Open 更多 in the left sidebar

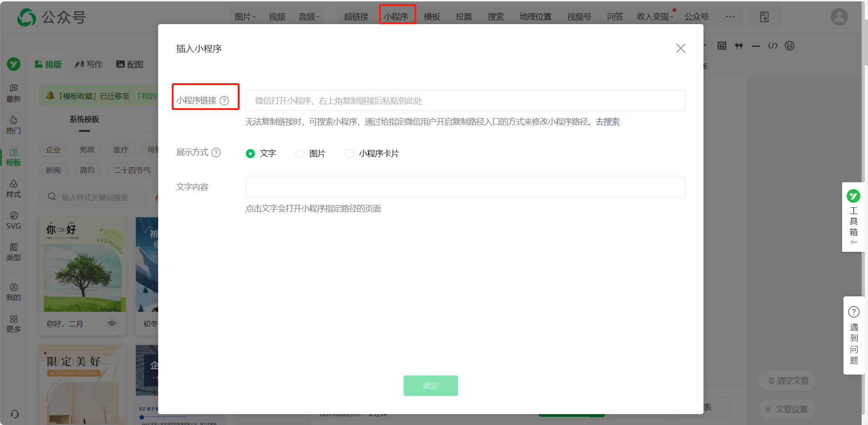click(x=14, y=324)
